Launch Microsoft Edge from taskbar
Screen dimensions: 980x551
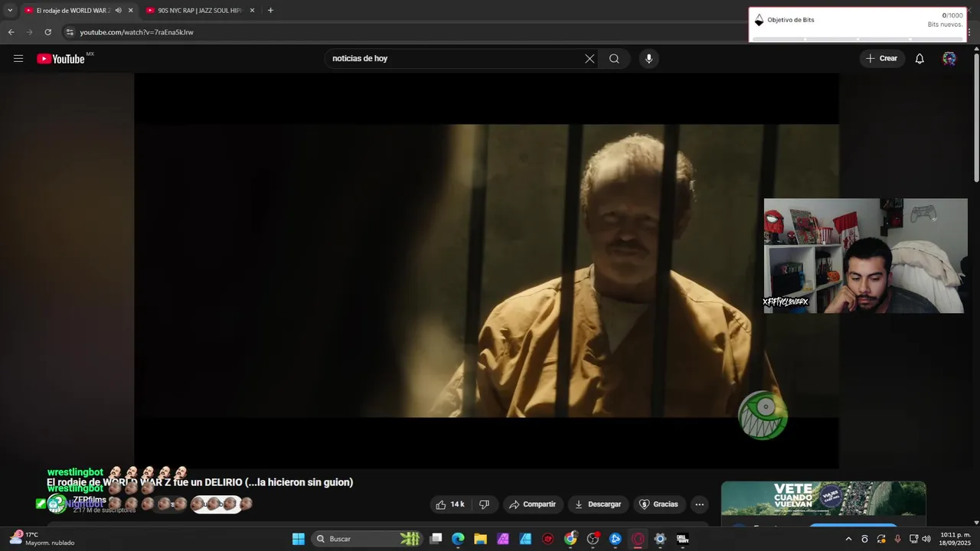pos(458,539)
